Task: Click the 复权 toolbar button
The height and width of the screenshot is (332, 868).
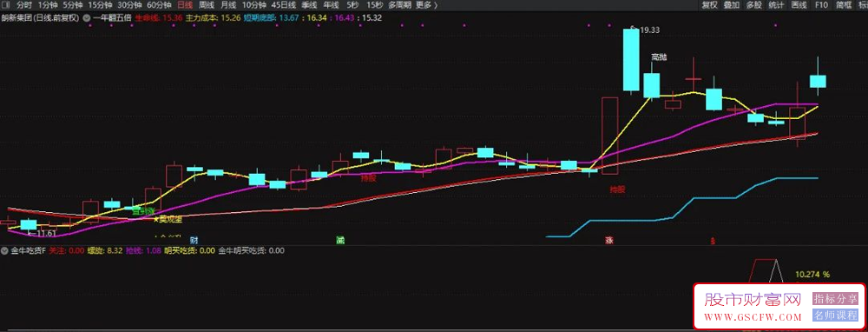Action: (709, 5)
